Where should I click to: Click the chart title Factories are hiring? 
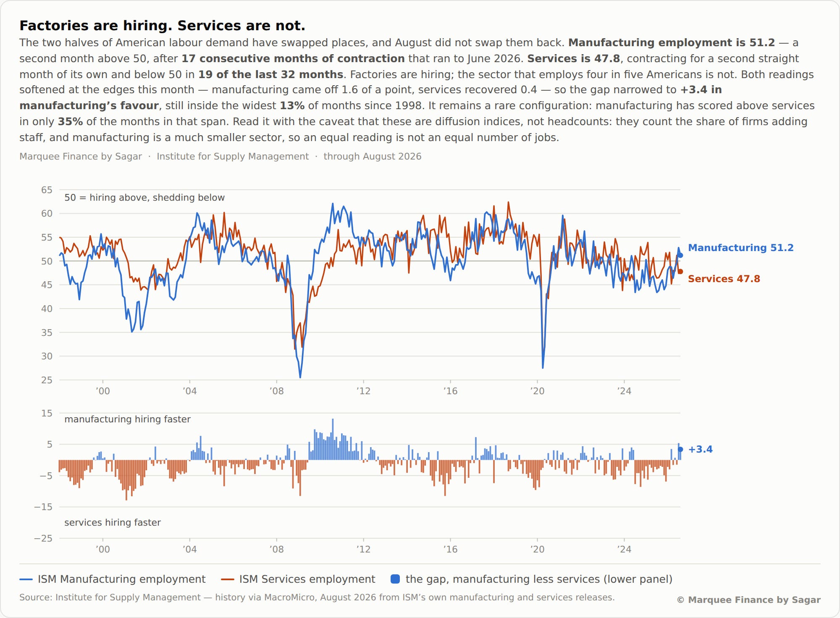pyautogui.click(x=162, y=26)
